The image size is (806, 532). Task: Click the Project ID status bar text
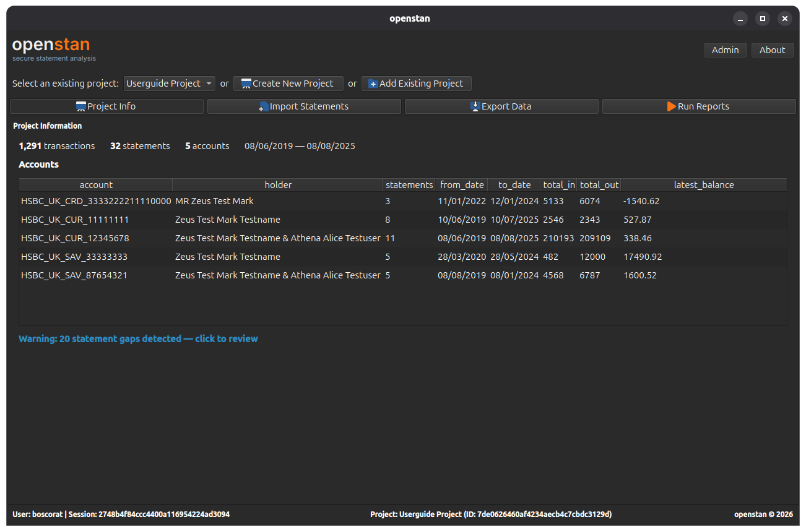(x=491, y=514)
